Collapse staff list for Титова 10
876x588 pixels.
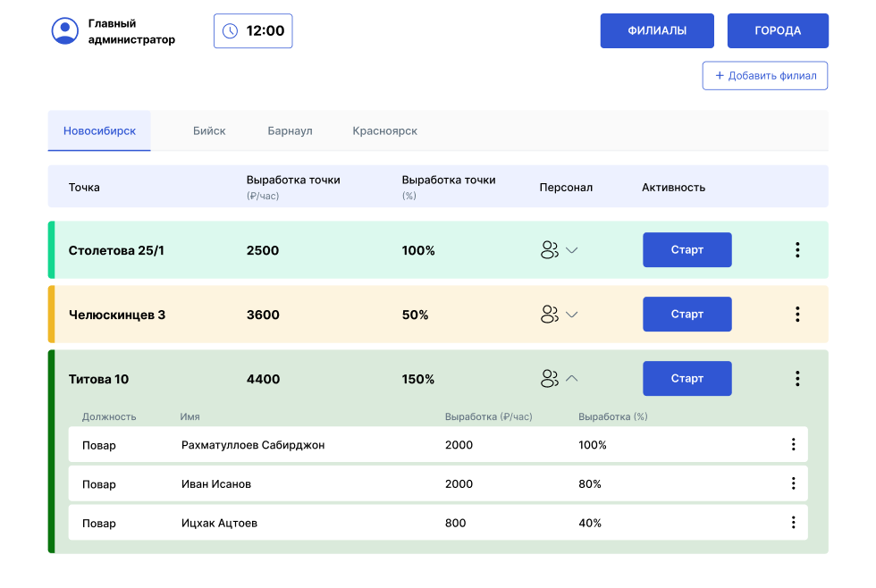pos(572,379)
